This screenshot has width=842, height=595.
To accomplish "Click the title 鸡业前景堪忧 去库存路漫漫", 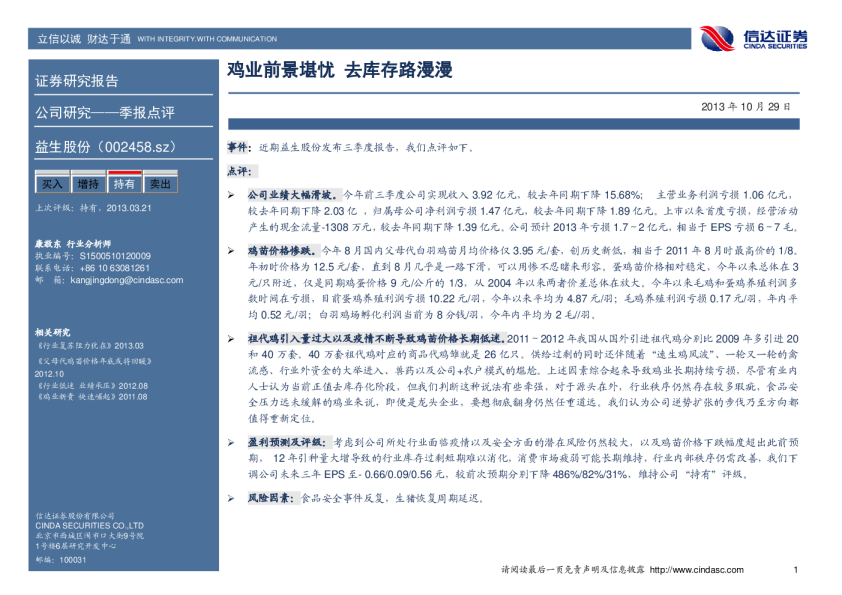I will (340, 71).
